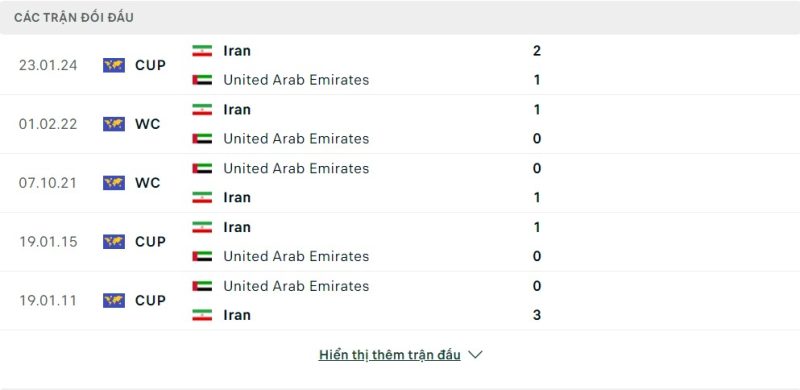Open United Arab Emirates from the 19.01.15 match
Screen dimensions: 800x390
pyautogui.click(x=296, y=256)
